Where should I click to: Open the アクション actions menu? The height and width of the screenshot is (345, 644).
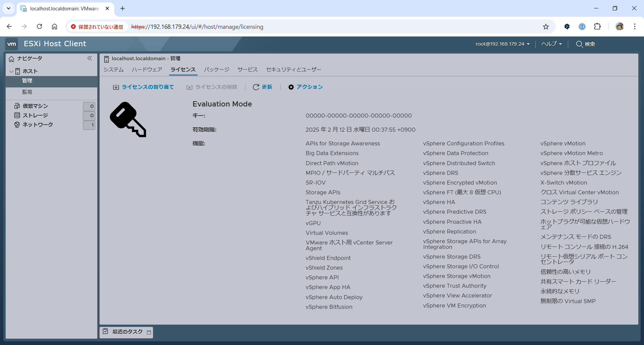click(x=306, y=87)
